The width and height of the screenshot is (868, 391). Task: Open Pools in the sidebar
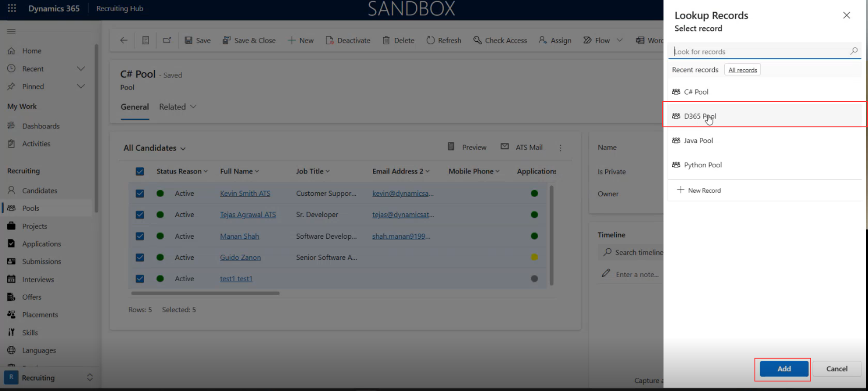coord(31,208)
